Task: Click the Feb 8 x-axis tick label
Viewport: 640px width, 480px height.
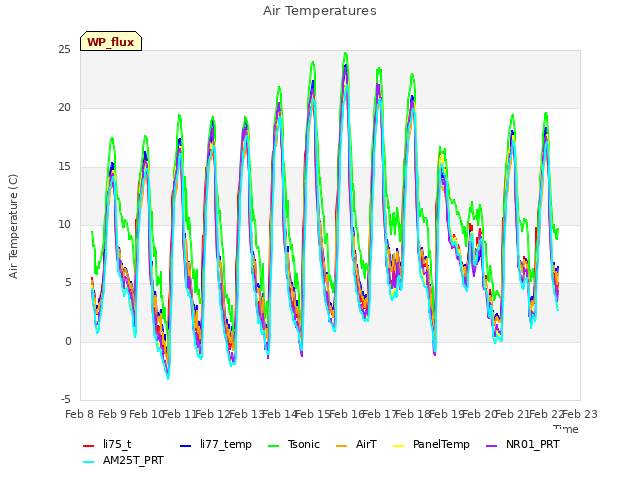Action: tap(80, 415)
